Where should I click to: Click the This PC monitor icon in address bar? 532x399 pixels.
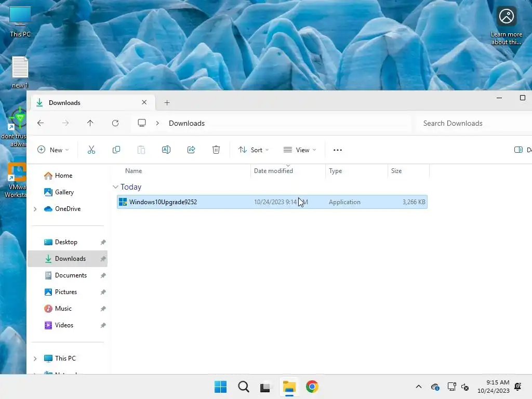[x=142, y=123]
